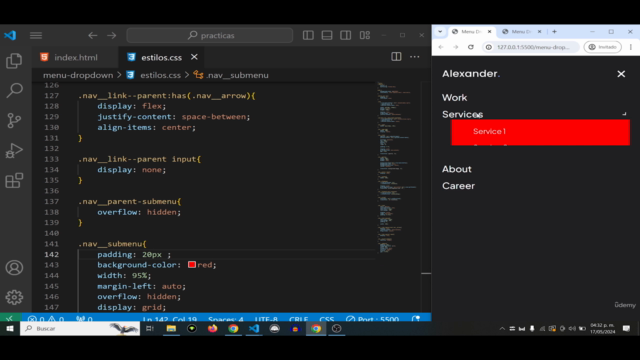Click the Services arrow icon
The height and width of the screenshot is (360, 640).
[624, 114]
